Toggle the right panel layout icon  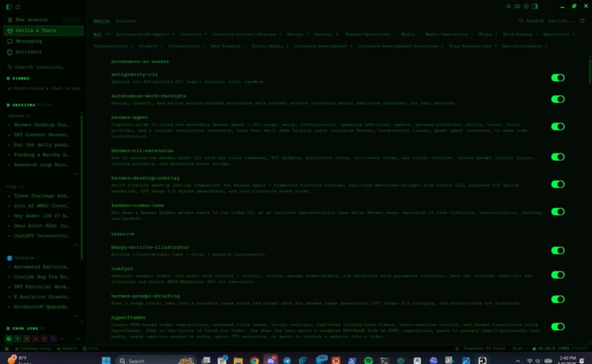tap(535, 6)
